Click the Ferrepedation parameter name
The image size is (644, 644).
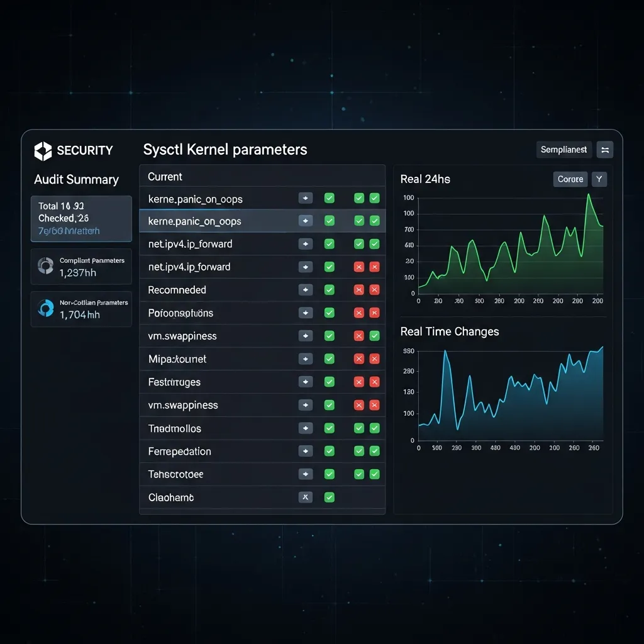(x=179, y=452)
